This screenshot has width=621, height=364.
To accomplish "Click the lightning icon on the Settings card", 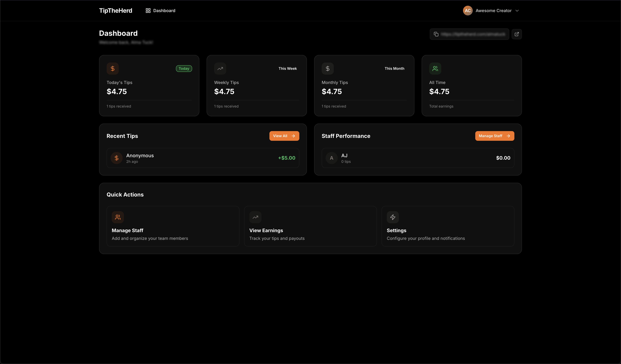I will coord(393,217).
